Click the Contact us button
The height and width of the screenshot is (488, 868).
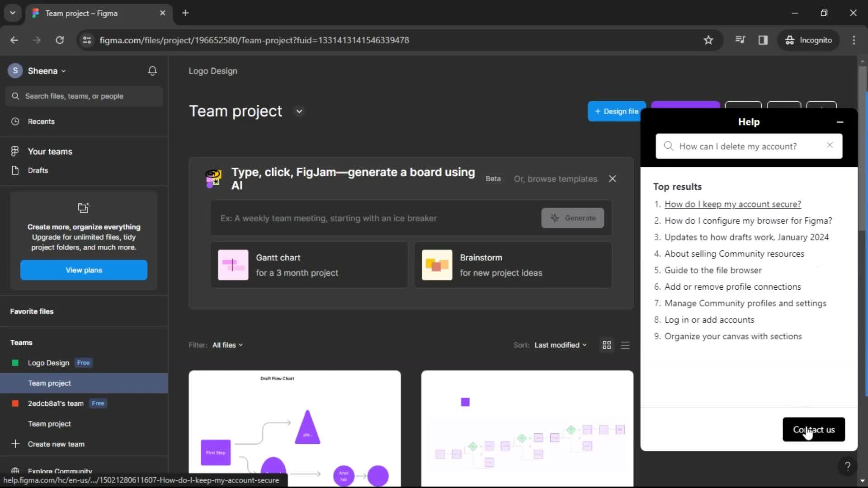point(813,430)
